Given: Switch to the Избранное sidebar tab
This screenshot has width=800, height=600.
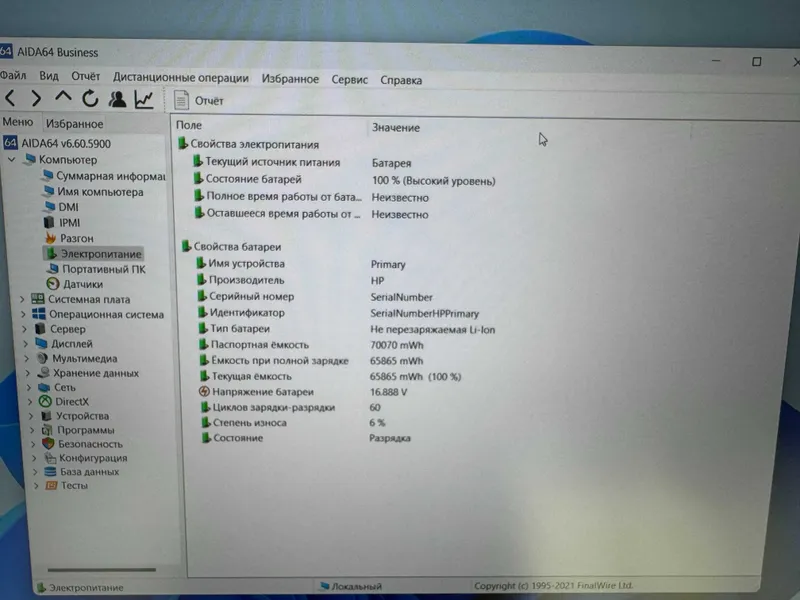Looking at the screenshot, I should point(74,123).
